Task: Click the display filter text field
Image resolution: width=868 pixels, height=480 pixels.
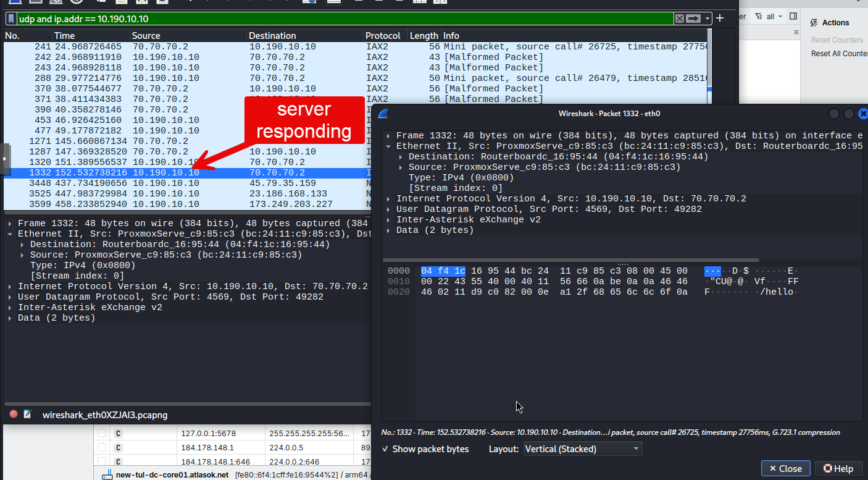Action: 346,19
